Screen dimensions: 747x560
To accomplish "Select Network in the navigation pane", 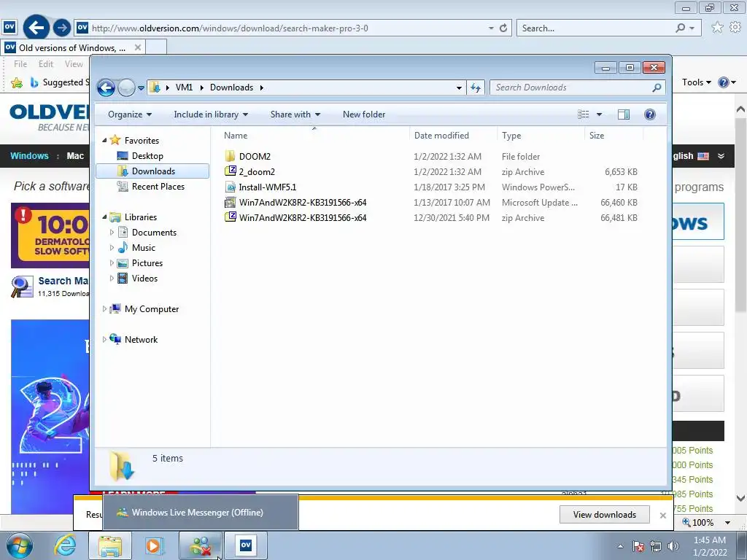I will pos(141,340).
